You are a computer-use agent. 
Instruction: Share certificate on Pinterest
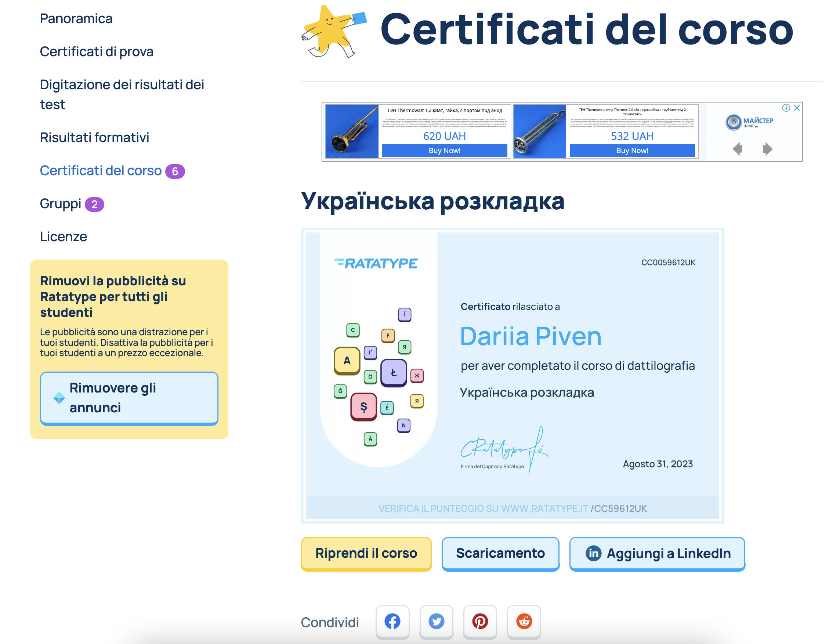[x=480, y=621]
